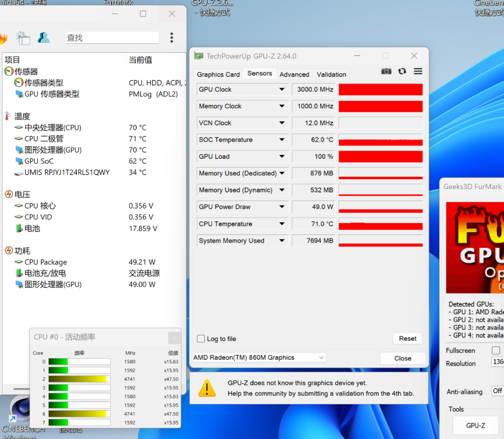
Task: Switch to the Graphics Card tab
Action: [218, 74]
